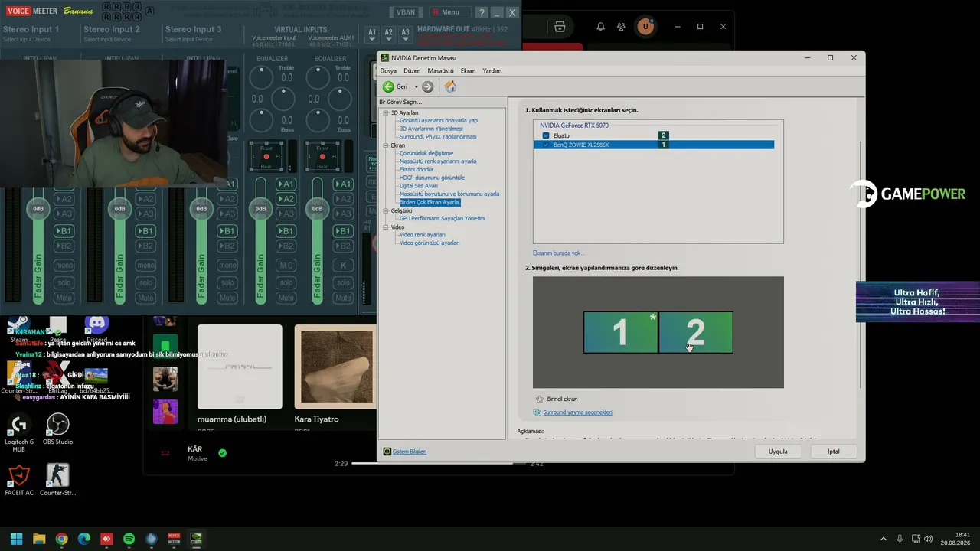Open the Sistem Bilgileri link

click(x=410, y=452)
